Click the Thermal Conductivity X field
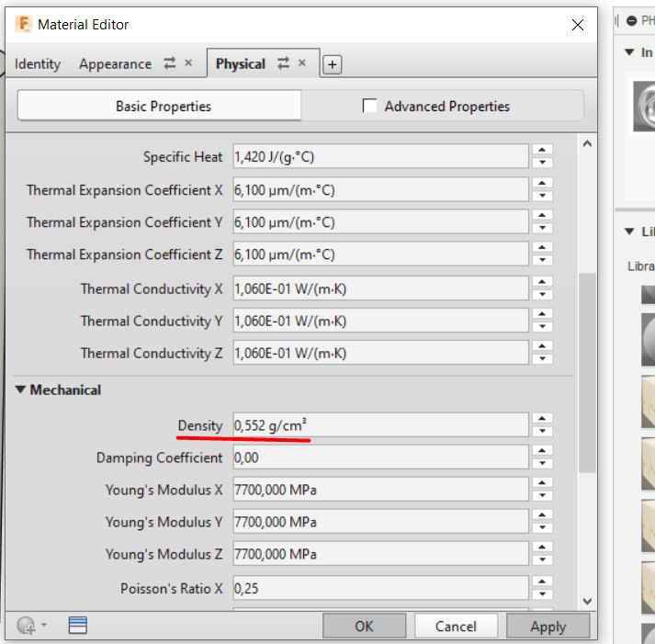The width and height of the screenshot is (655, 644). [380, 288]
